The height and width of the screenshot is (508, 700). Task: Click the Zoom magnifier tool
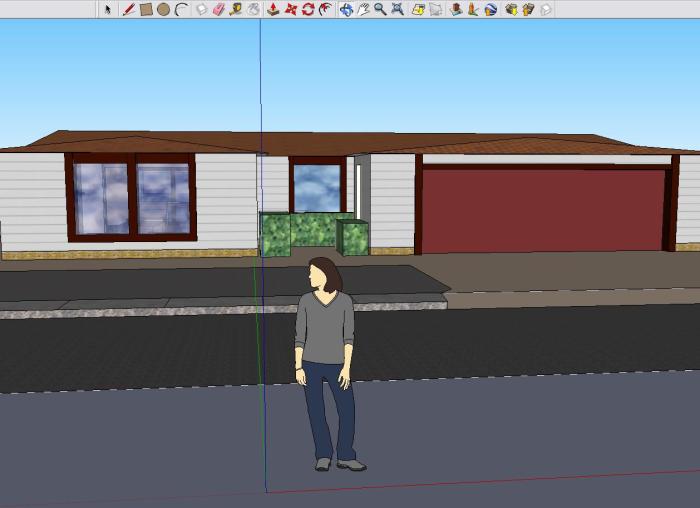[380, 9]
